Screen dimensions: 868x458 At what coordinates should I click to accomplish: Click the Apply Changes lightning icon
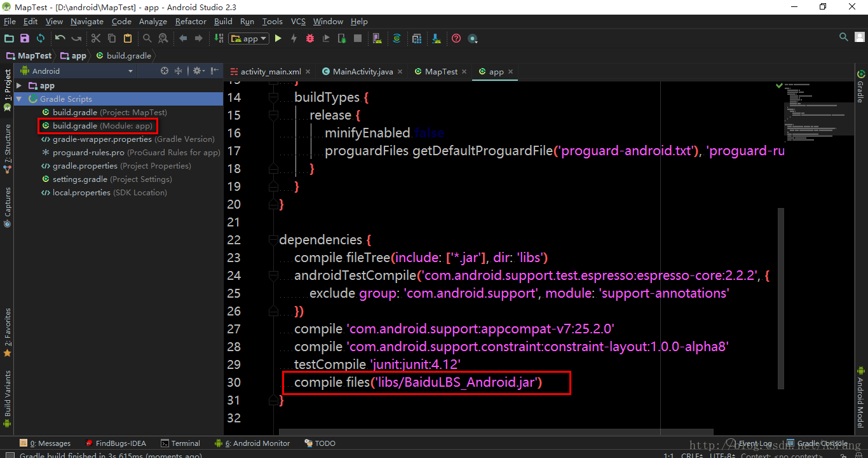pos(294,38)
